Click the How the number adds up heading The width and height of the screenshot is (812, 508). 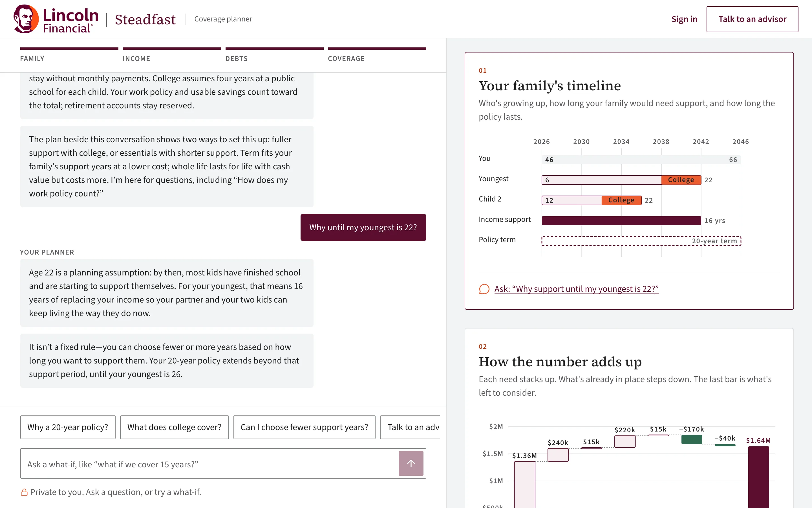tap(560, 362)
